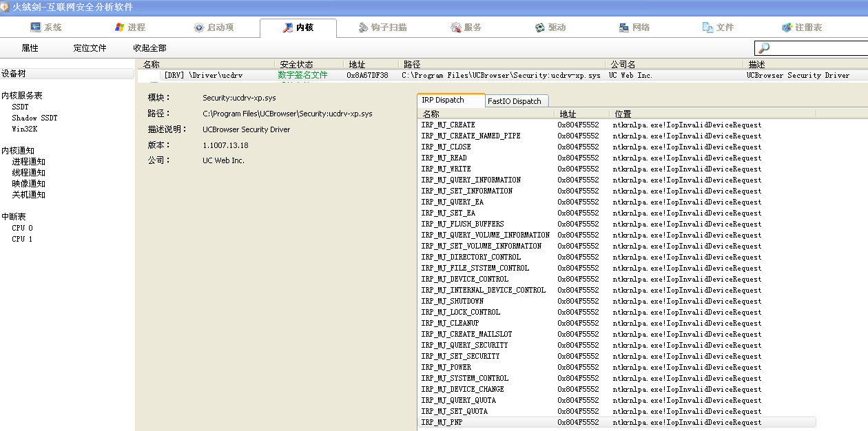Select the IRP_MJ_WRITE row
Image resolution: width=868 pixels, height=431 pixels.
click(x=617, y=169)
